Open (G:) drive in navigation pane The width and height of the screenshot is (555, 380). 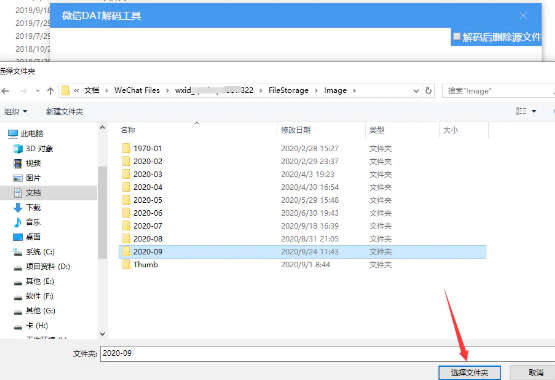point(34,311)
